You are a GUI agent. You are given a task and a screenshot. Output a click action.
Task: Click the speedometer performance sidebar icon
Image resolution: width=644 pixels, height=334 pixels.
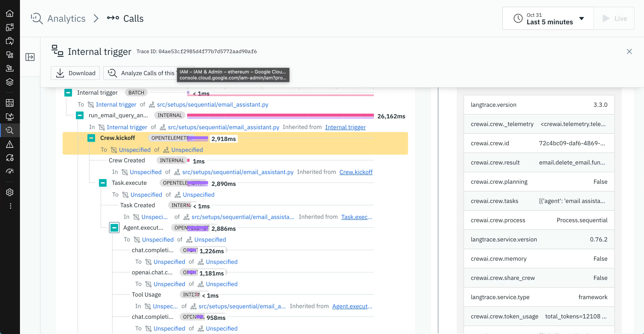10,171
